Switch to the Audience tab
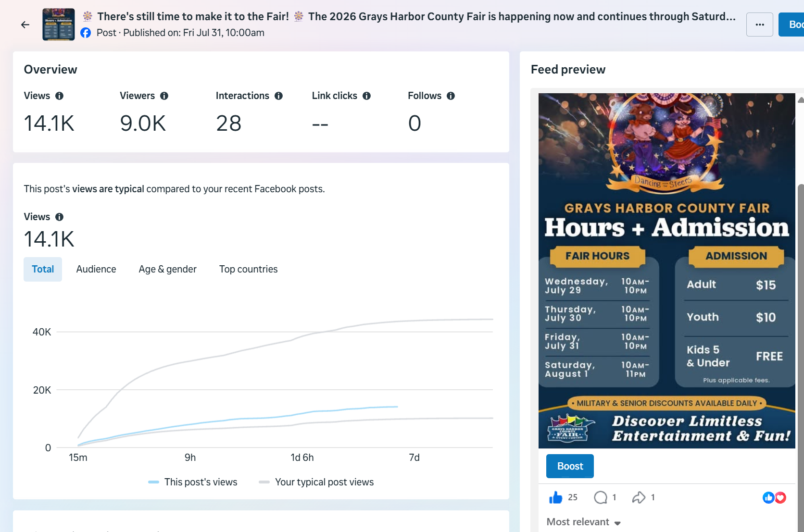The image size is (804, 532). [96, 269]
